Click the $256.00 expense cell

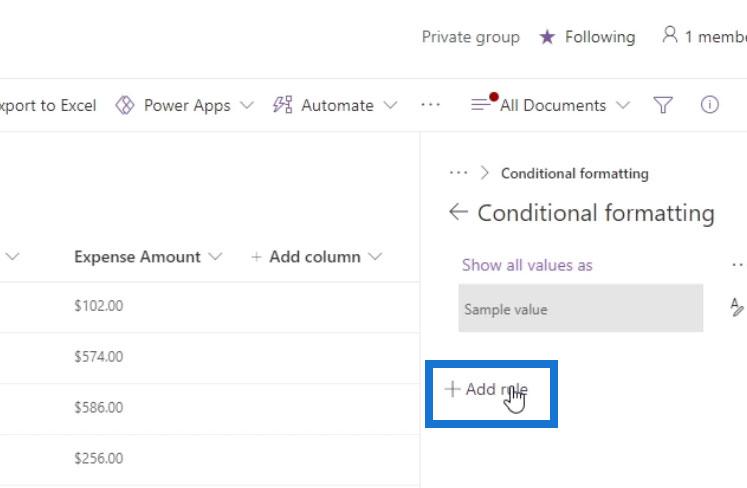coord(99,458)
